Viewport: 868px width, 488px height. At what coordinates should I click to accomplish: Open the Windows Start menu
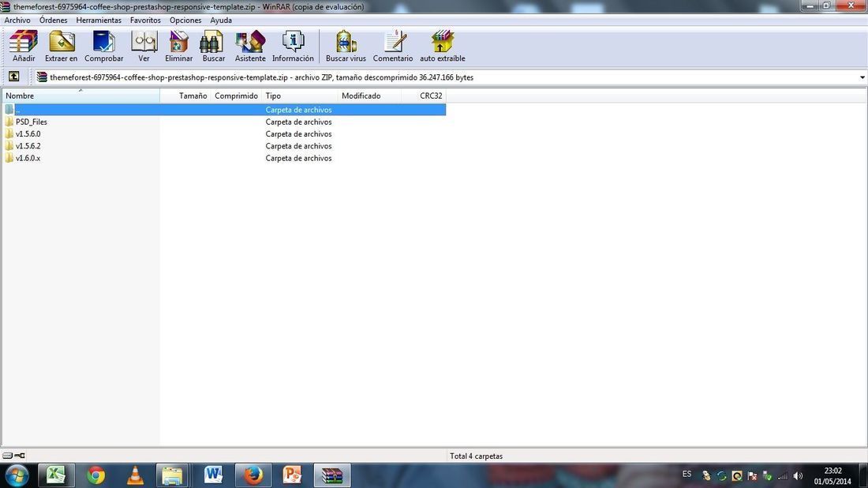point(17,475)
